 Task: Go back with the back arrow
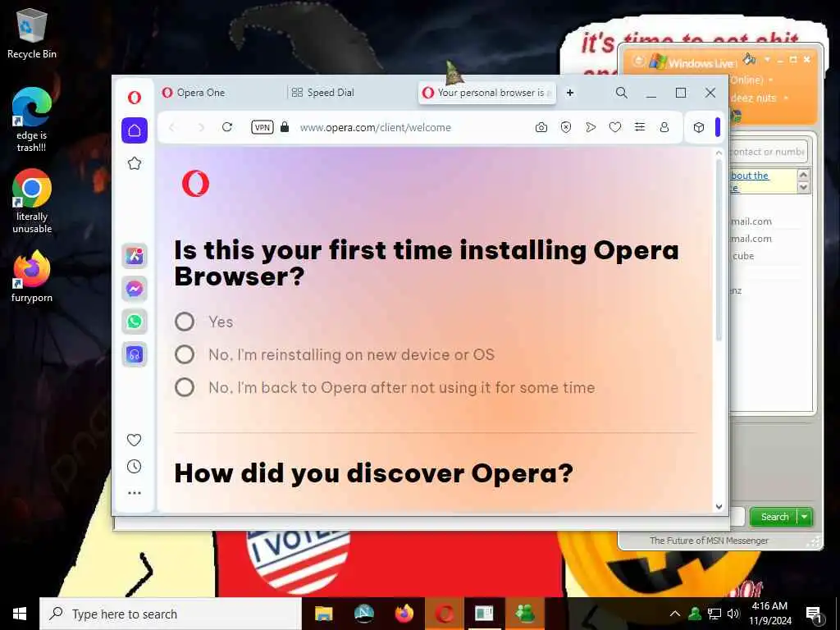(172, 127)
